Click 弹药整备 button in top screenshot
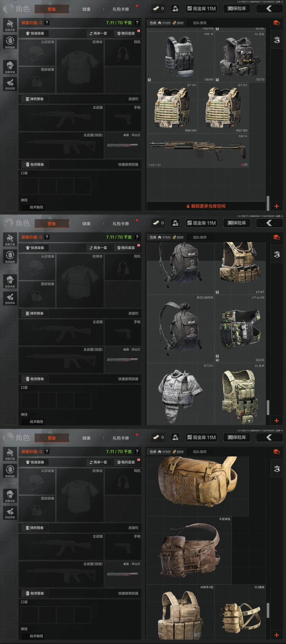The height and width of the screenshot is (644, 286). click(x=35, y=99)
